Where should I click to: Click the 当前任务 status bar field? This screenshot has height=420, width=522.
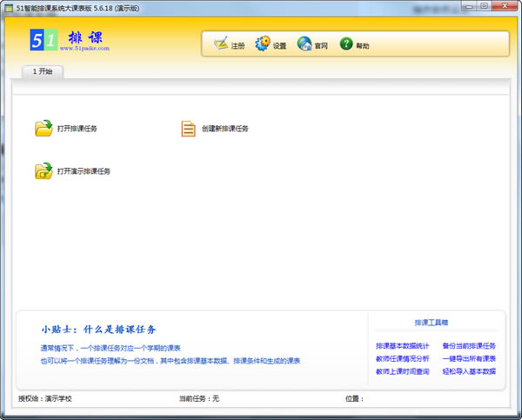tap(199, 399)
